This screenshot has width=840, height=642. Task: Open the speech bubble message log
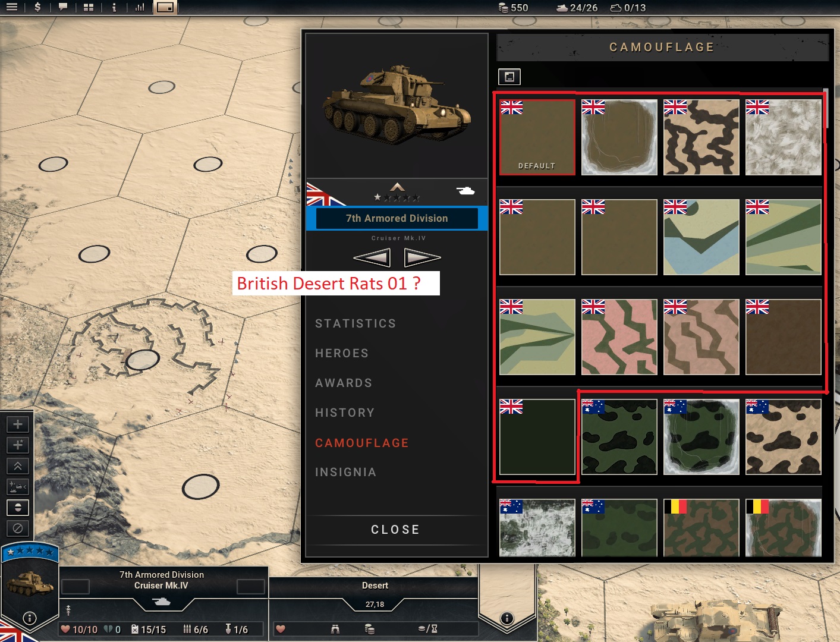click(x=63, y=7)
